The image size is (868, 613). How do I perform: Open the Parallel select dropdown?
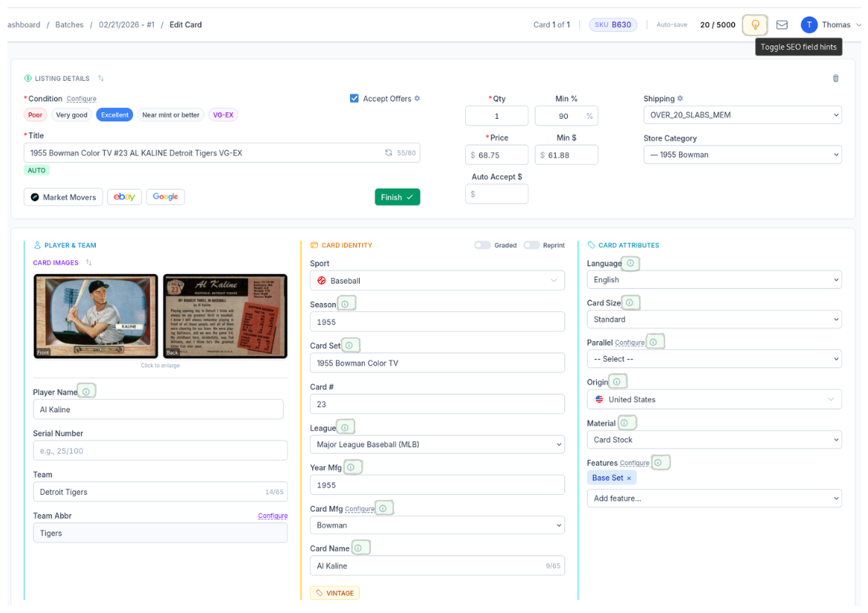[713, 359]
